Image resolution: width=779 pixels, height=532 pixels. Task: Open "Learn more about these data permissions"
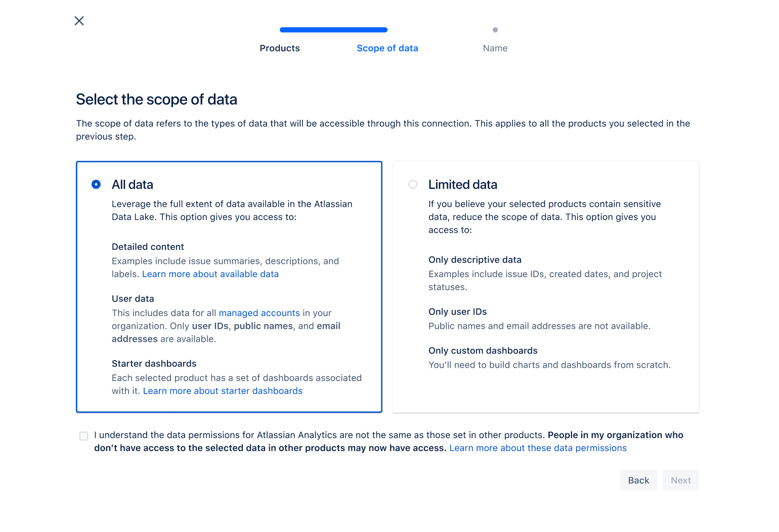[x=538, y=448]
